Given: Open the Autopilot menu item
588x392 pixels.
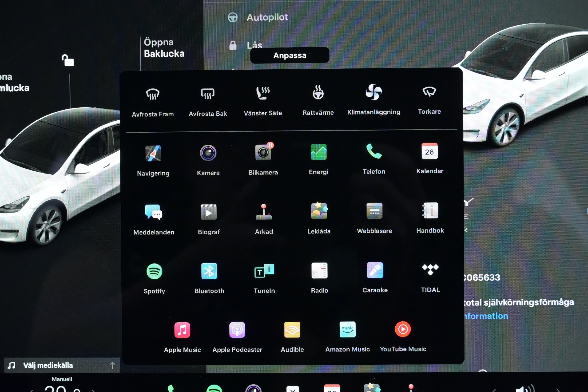Looking at the screenshot, I should [x=258, y=17].
